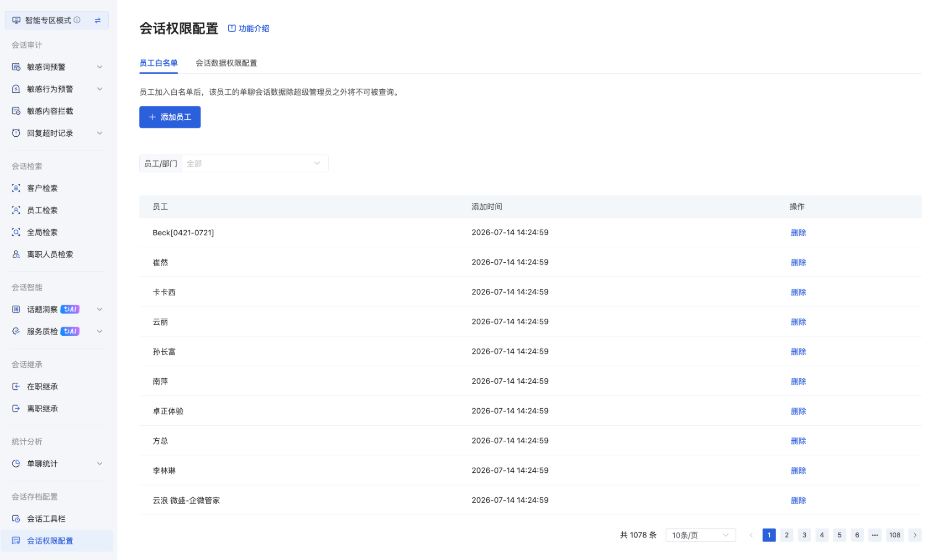Click the 客户检索 sidebar icon
The image size is (943, 560).
[16, 188]
